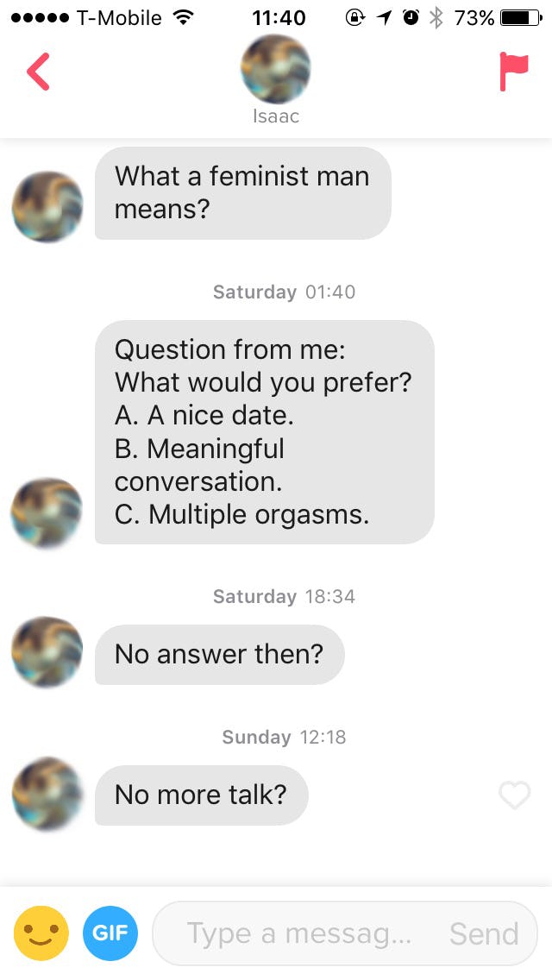The width and height of the screenshot is (552, 980).
Task: Type in the message input field
Action: click(x=298, y=933)
